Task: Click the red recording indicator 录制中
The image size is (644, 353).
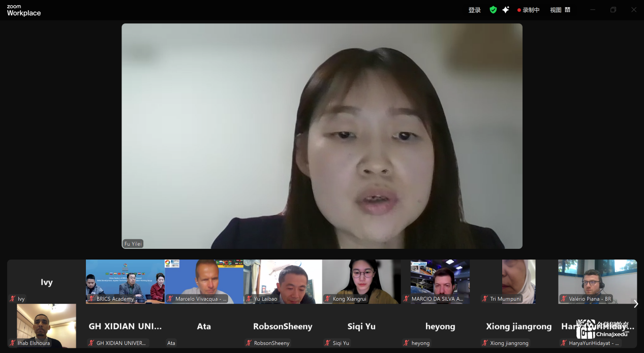Action: (x=528, y=10)
